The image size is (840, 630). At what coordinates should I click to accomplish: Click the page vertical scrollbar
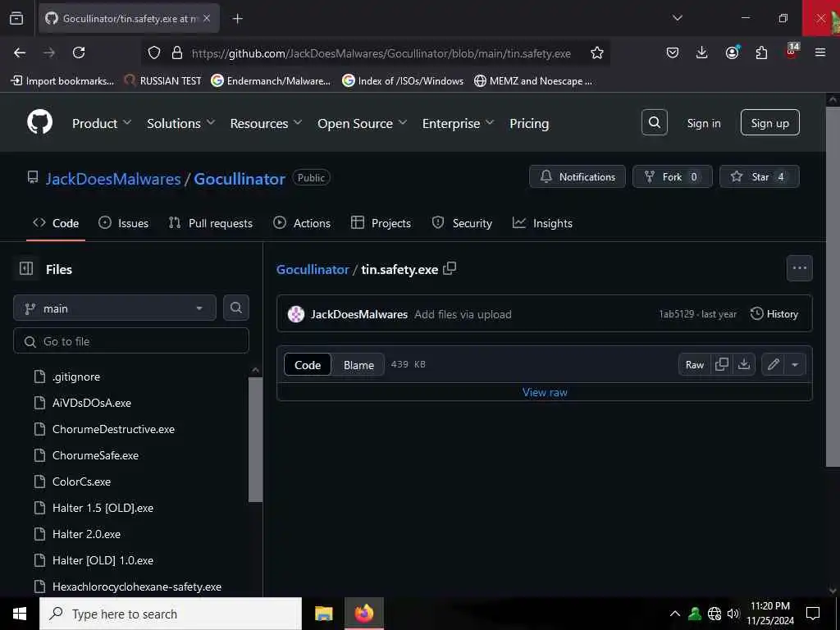833,286
